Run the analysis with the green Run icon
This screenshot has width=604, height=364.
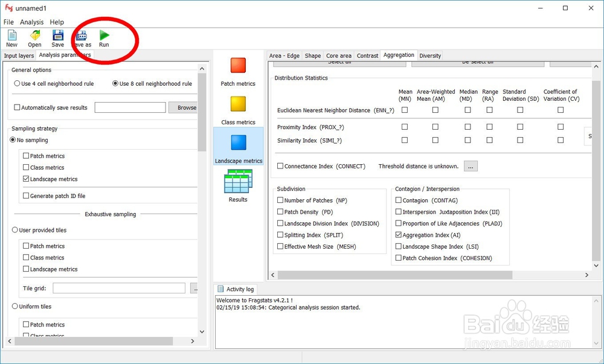pos(104,36)
